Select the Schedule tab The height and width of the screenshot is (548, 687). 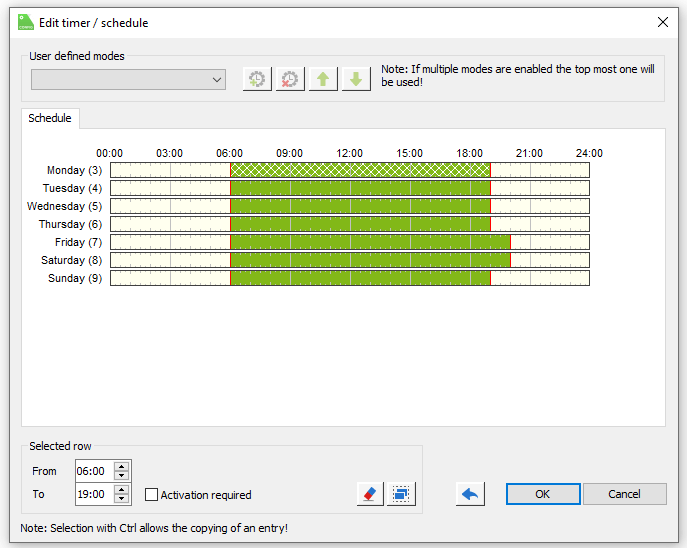point(50,118)
